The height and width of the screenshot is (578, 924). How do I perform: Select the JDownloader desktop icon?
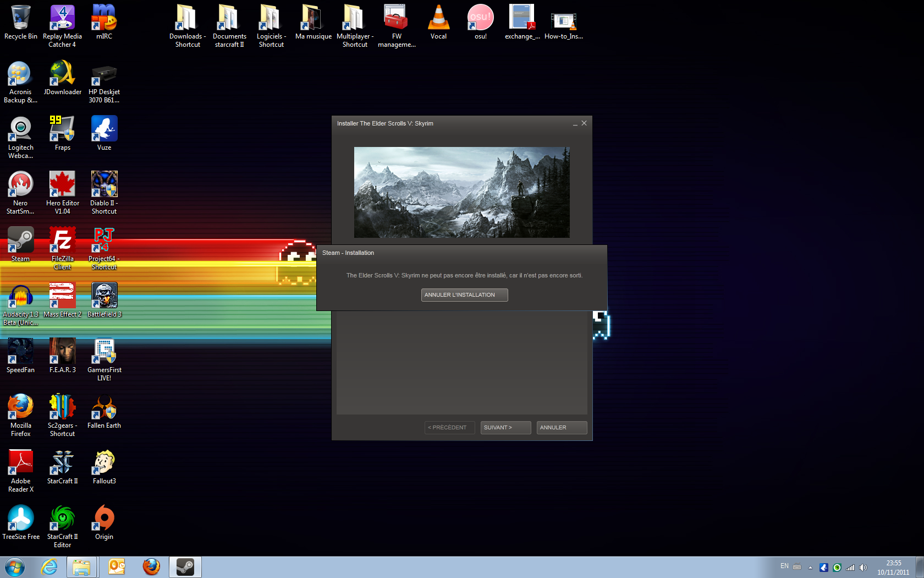click(63, 79)
